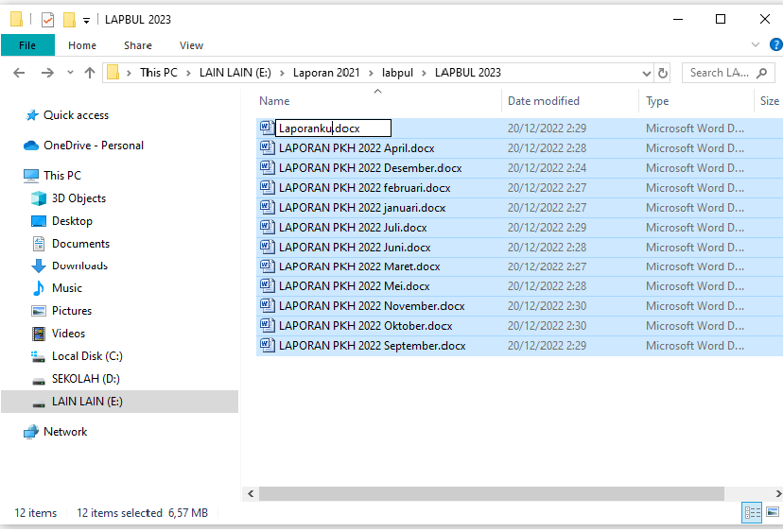
Task: Click labpul in the breadcrumb path
Action: pos(397,73)
